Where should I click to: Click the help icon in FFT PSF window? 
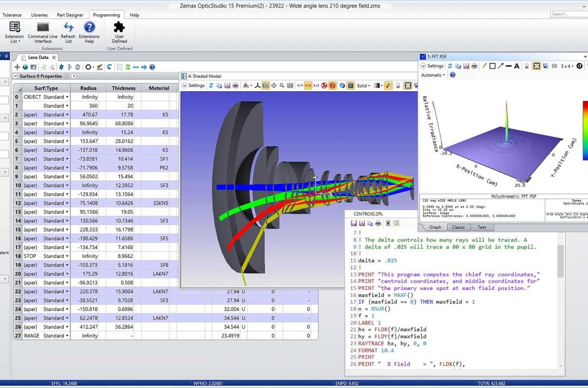(453, 75)
